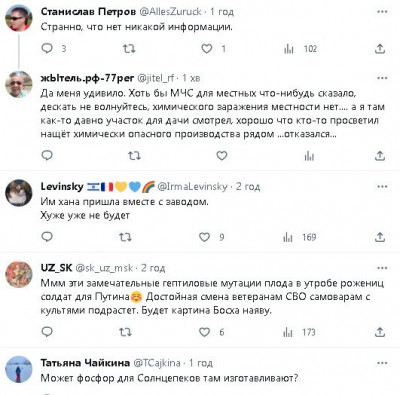
Task: View analytics showing 169 views
Action: click(x=299, y=237)
